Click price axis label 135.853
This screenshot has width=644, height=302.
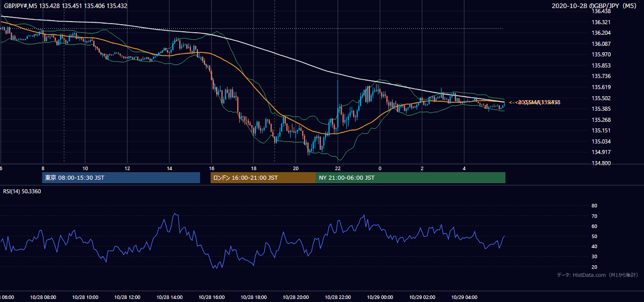[x=601, y=65]
